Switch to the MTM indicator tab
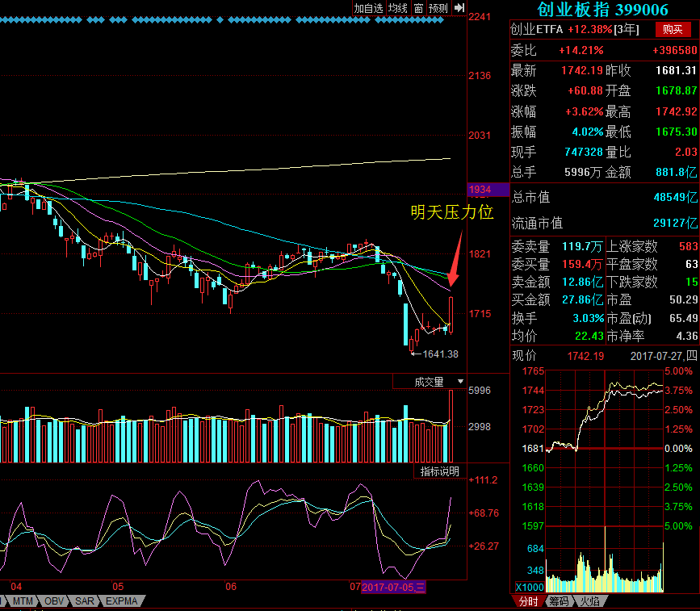This screenshot has height=611, width=700. click(22, 601)
